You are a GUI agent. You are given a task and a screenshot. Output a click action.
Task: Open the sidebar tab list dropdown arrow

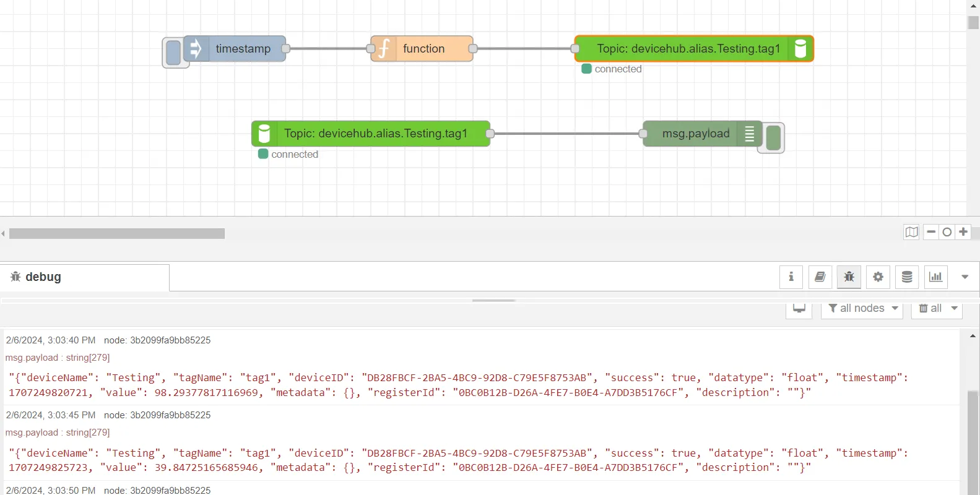coord(965,277)
